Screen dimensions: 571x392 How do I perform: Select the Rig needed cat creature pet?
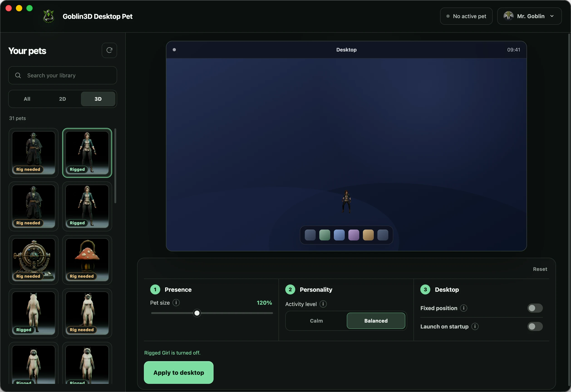tap(87, 313)
